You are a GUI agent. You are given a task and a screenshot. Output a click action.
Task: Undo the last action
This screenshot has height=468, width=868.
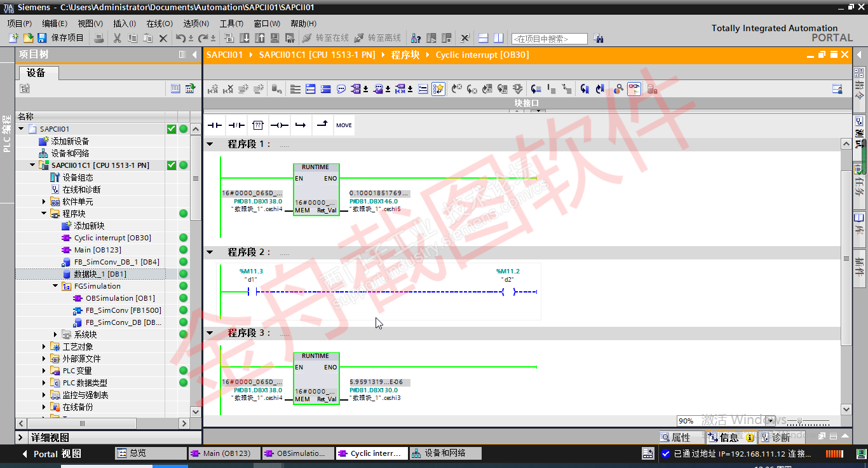coord(180,38)
